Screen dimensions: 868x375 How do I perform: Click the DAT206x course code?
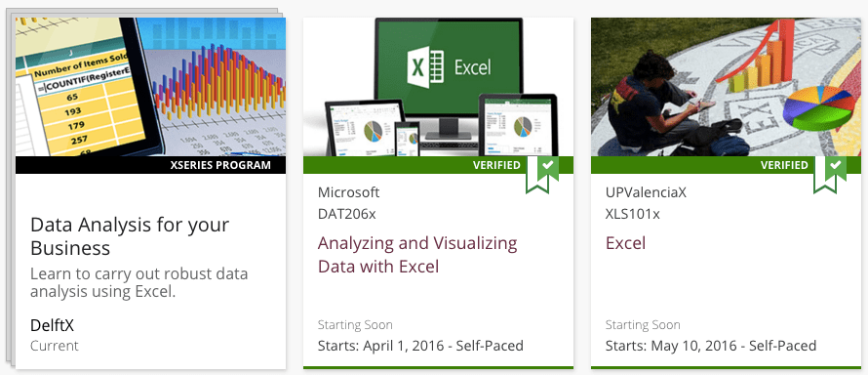[346, 214]
